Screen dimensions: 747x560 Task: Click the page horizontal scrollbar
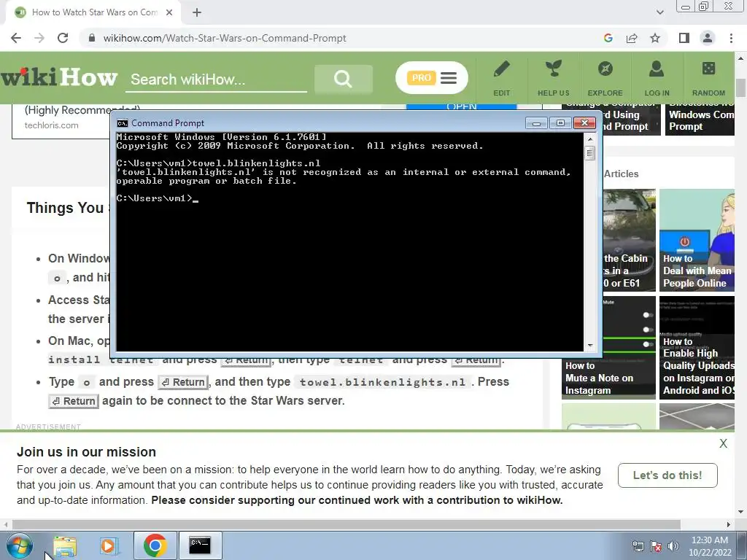click(347, 524)
